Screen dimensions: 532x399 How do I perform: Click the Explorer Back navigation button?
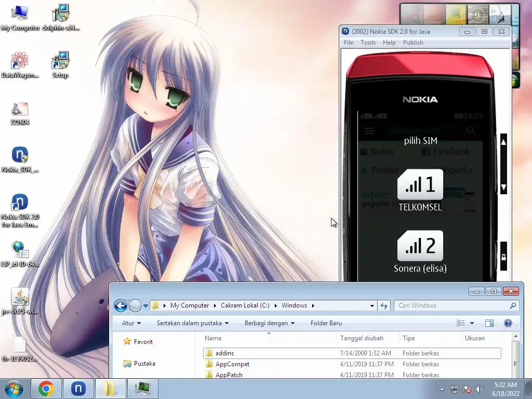pyautogui.click(x=121, y=305)
